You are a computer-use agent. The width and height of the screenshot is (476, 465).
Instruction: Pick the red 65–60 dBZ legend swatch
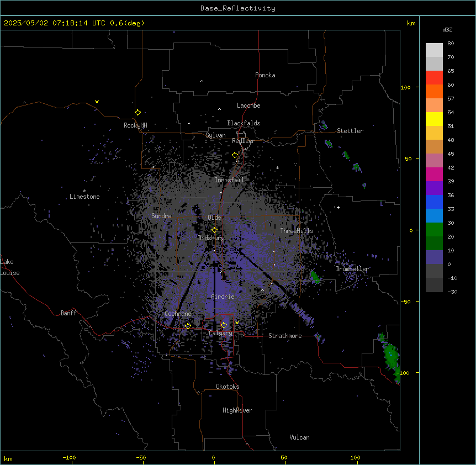(434, 78)
